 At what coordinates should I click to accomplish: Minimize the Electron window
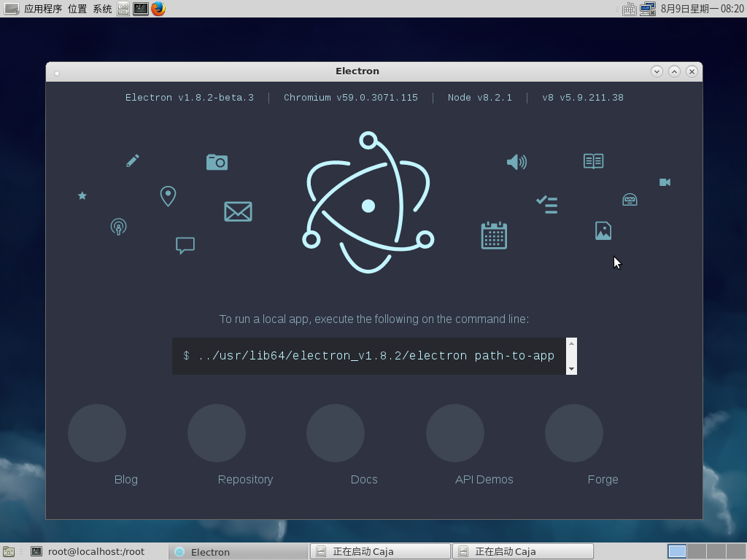coord(657,71)
